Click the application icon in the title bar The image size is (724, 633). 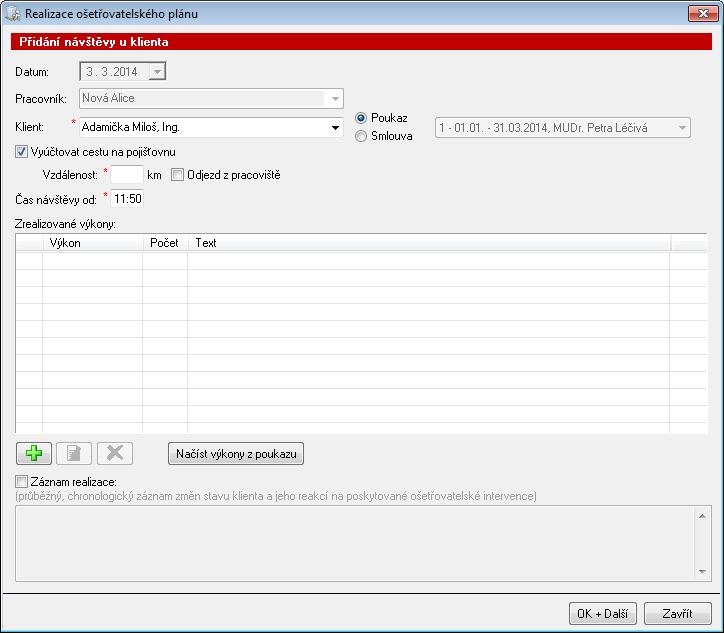pos(12,13)
